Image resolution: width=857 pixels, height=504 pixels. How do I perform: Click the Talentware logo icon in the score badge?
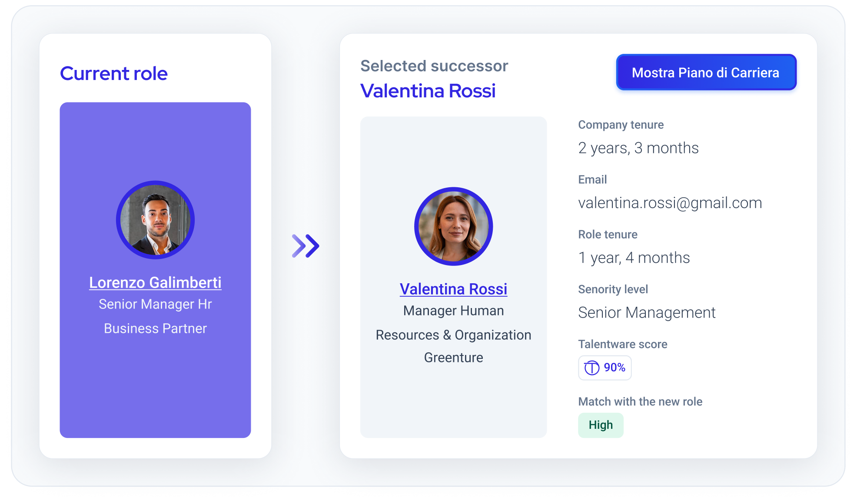(x=591, y=368)
